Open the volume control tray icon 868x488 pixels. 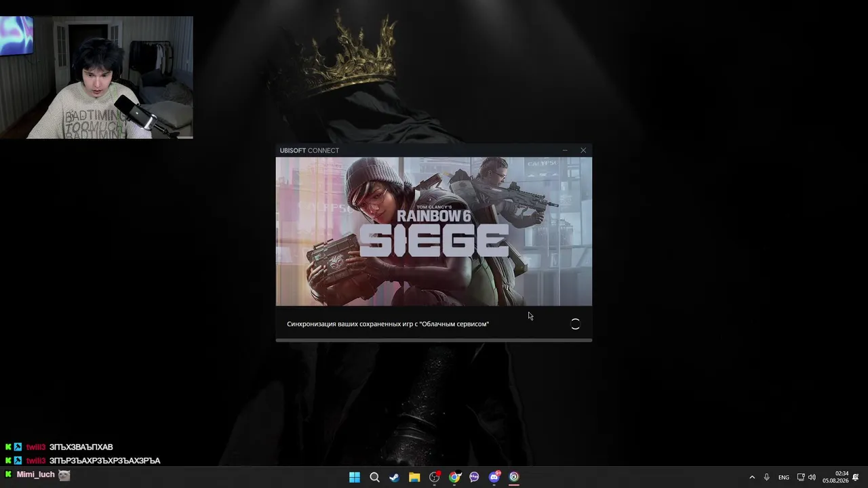[812, 477]
